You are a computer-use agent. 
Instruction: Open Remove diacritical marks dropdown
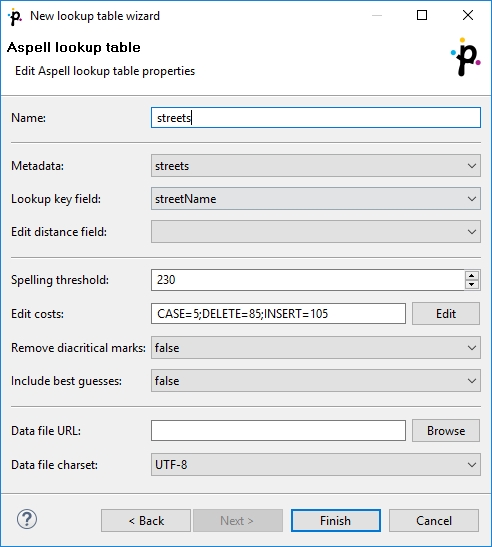[x=316, y=348]
